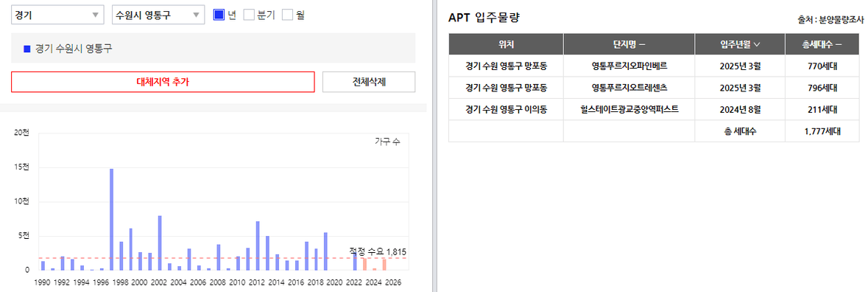Click the 가구 수 chart label
This screenshot has height=292, width=868.
click(387, 142)
